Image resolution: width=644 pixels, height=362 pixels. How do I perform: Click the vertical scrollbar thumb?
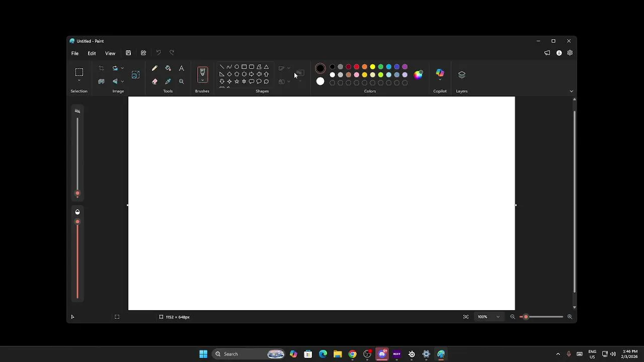click(x=574, y=201)
